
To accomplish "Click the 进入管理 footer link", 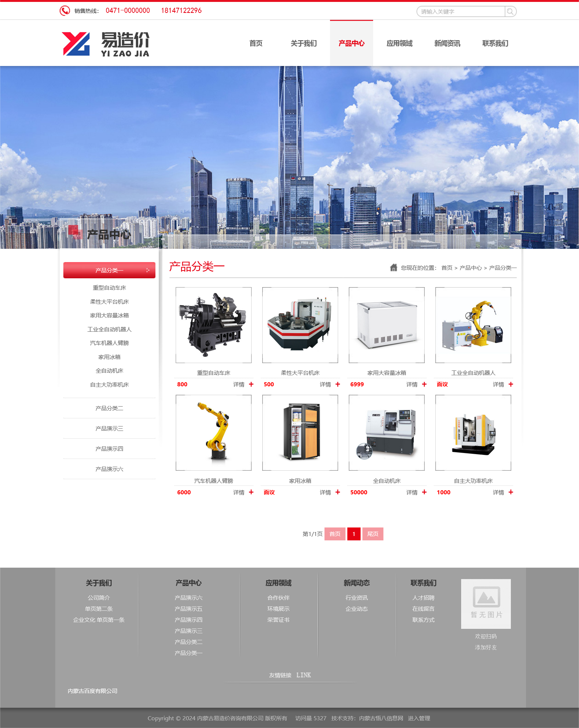I will 419,718.
